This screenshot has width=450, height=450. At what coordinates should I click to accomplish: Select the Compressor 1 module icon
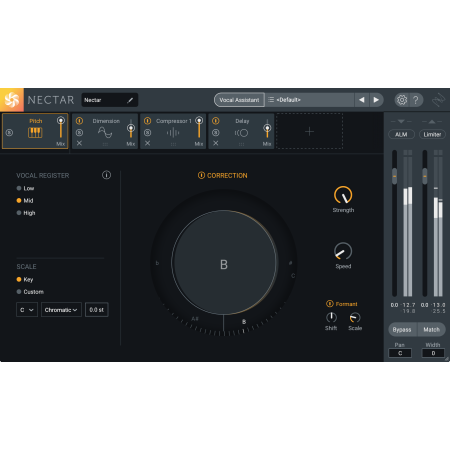173,133
